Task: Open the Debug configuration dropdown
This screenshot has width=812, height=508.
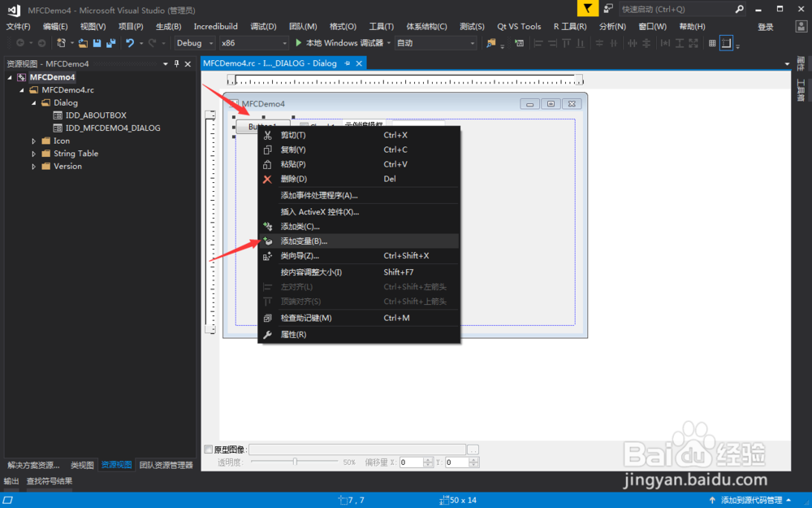Action: (x=195, y=43)
